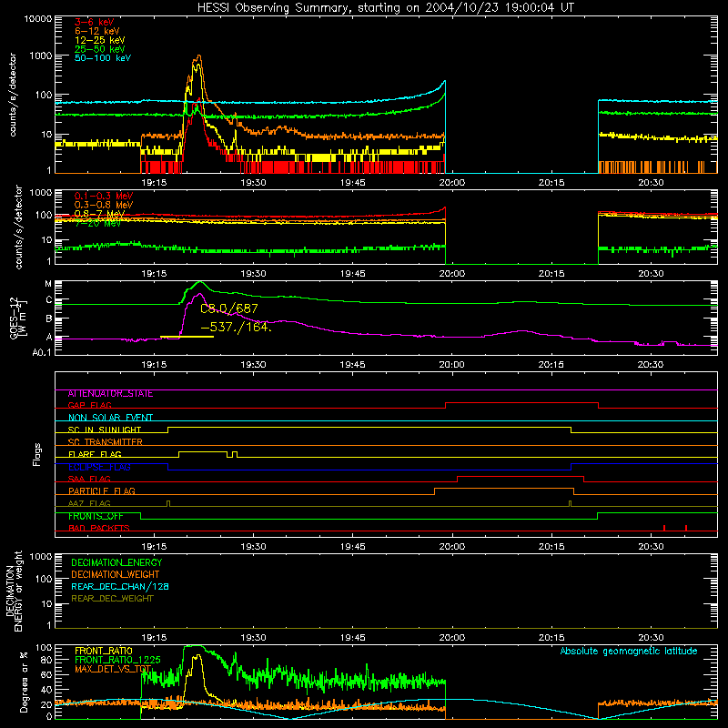Click the DECIMATION ENERGY or weight axis title
Viewport: 728px width, 728px height.
tap(14, 591)
